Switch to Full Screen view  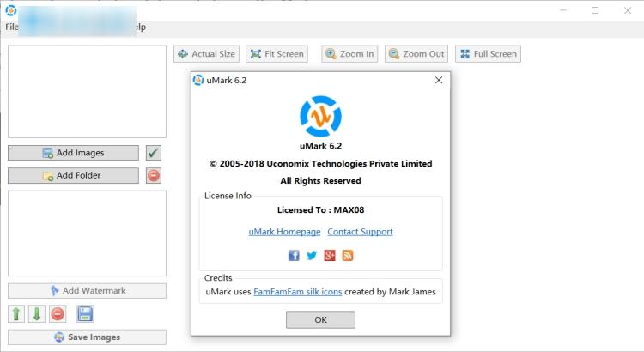[488, 54]
